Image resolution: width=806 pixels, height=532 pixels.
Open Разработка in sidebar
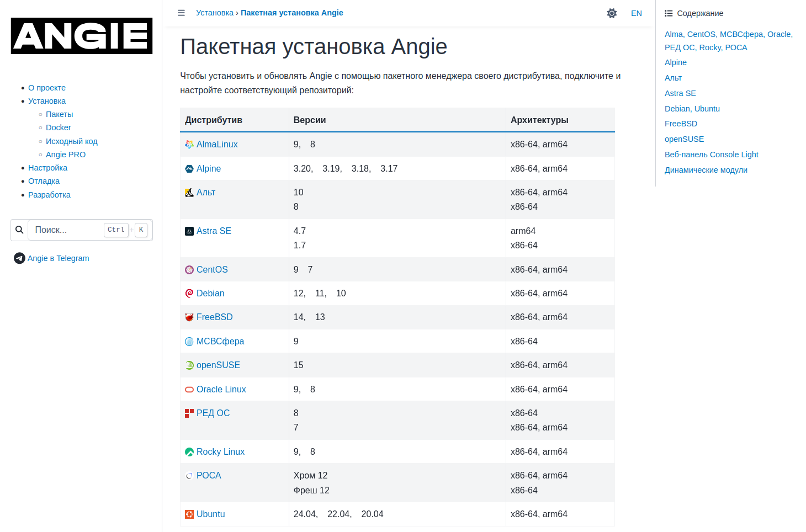49,195
